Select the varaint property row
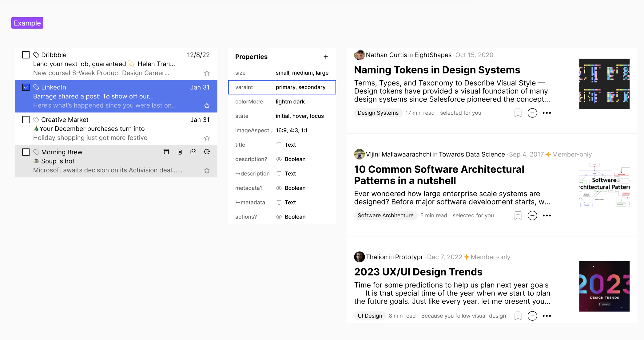This screenshot has width=644, height=340. click(282, 87)
